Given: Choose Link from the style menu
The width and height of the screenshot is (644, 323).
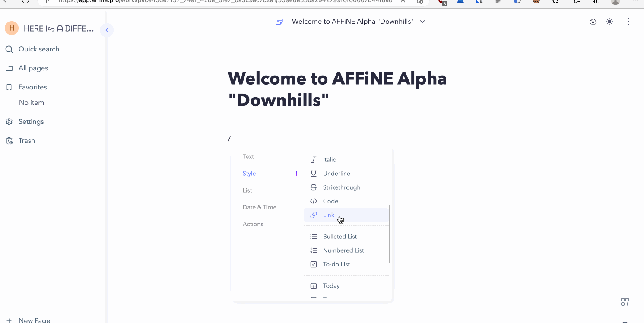Looking at the screenshot, I should click(x=328, y=215).
